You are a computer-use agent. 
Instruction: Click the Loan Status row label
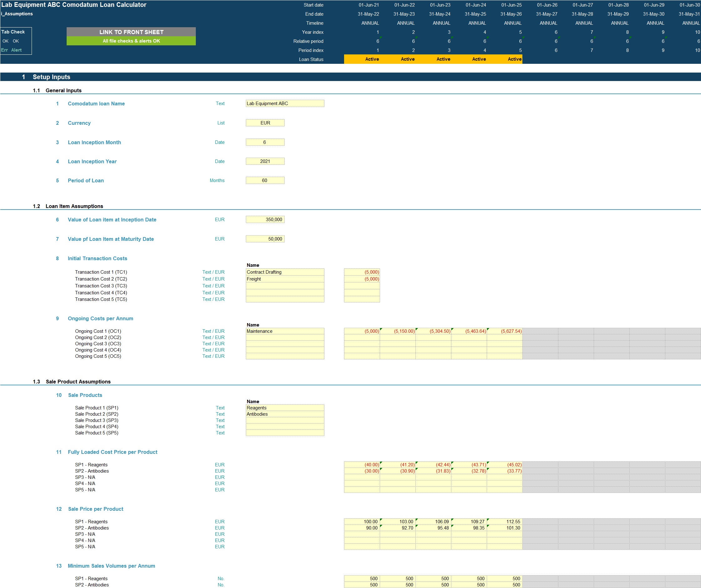pos(311,59)
